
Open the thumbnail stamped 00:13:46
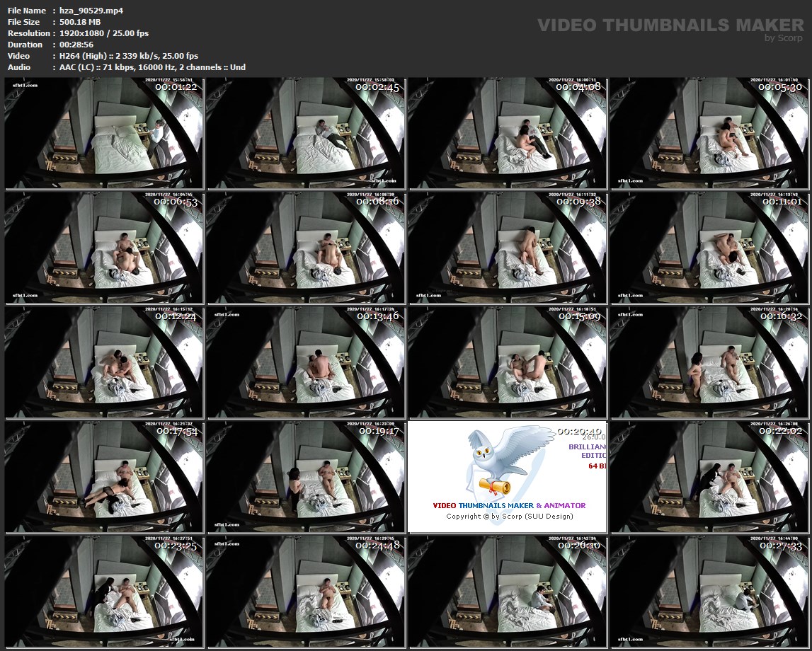[306, 363]
